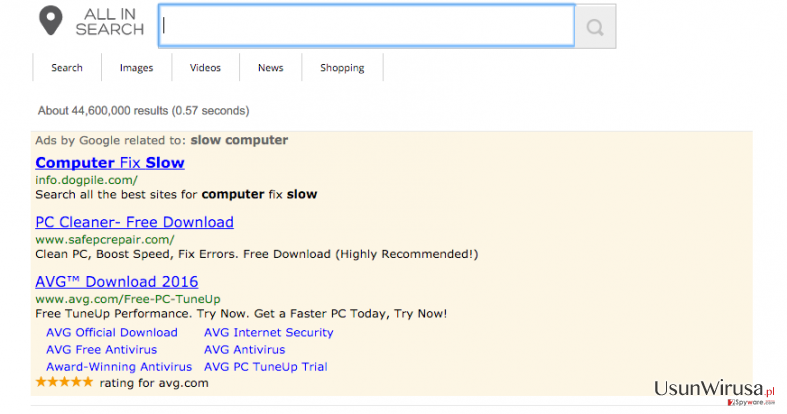
Task: Visit the info.dogpile.com address link
Action: [x=86, y=180]
